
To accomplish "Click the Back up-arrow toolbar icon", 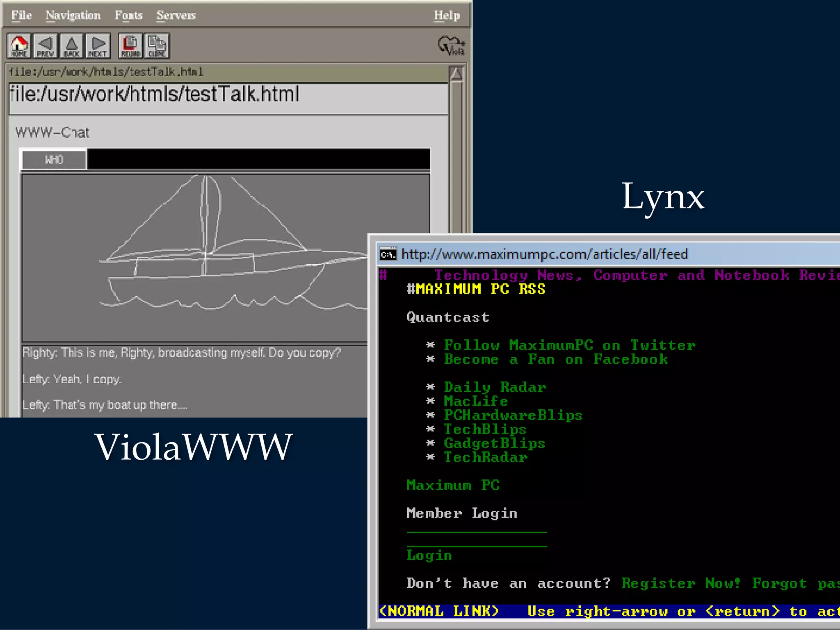I will point(71,46).
